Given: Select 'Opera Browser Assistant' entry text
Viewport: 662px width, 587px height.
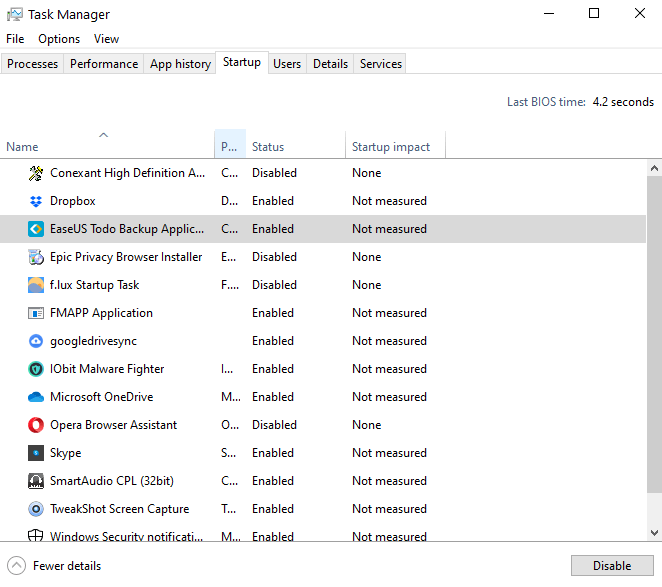Looking at the screenshot, I should click(x=114, y=425).
